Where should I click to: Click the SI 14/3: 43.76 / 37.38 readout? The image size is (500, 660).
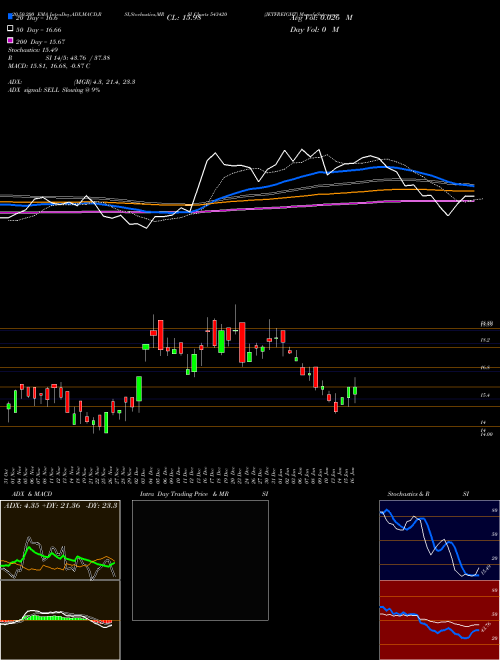(x=78, y=58)
